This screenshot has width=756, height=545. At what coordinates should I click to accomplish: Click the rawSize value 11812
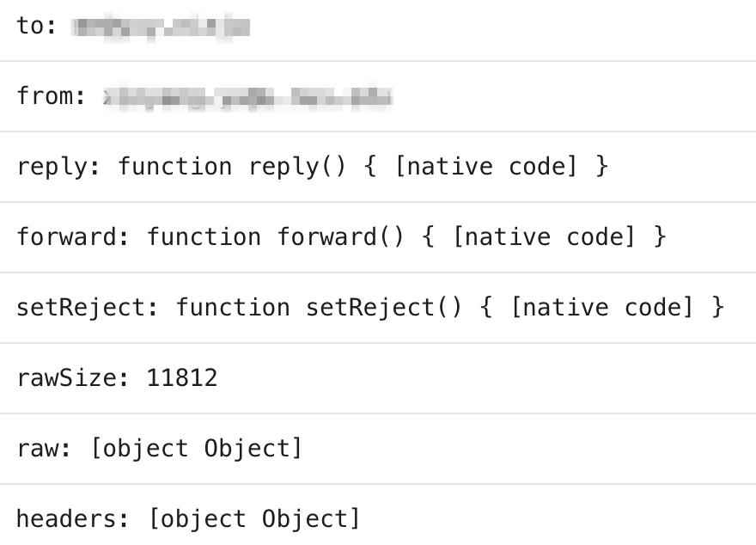coord(182,377)
